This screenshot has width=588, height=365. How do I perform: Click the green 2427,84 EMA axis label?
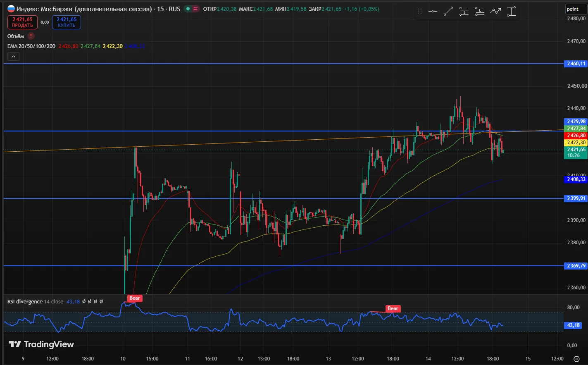576,129
